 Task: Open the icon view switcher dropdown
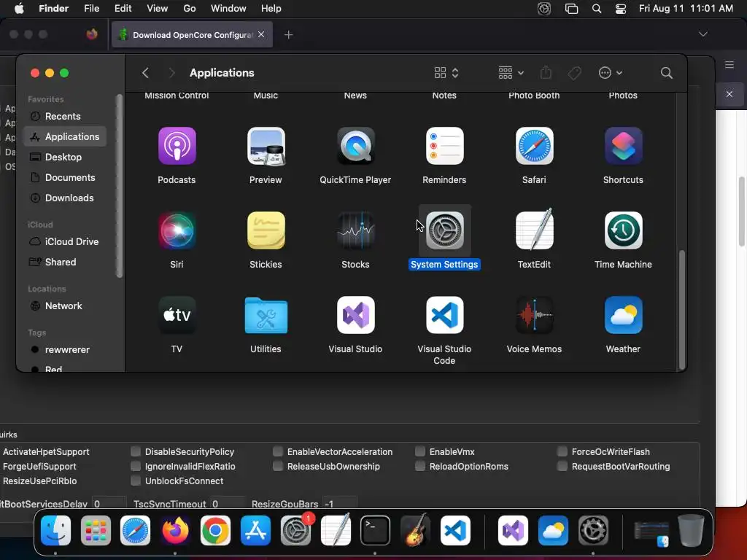(x=446, y=73)
